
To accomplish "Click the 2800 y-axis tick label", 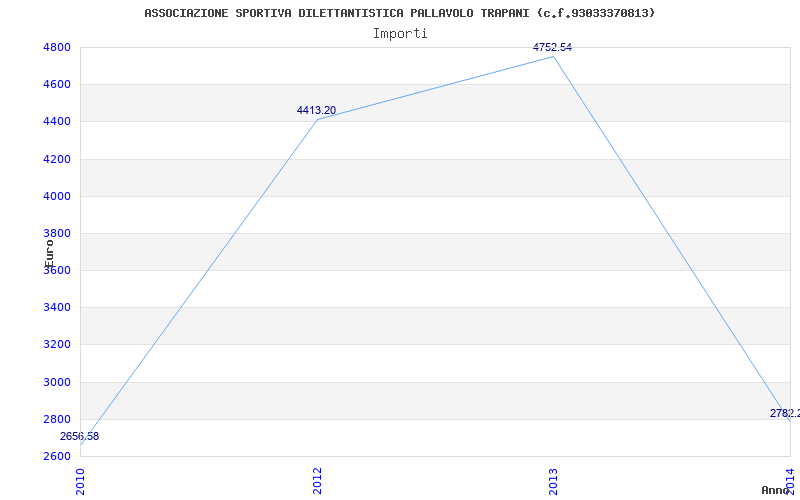I will coord(55,419).
